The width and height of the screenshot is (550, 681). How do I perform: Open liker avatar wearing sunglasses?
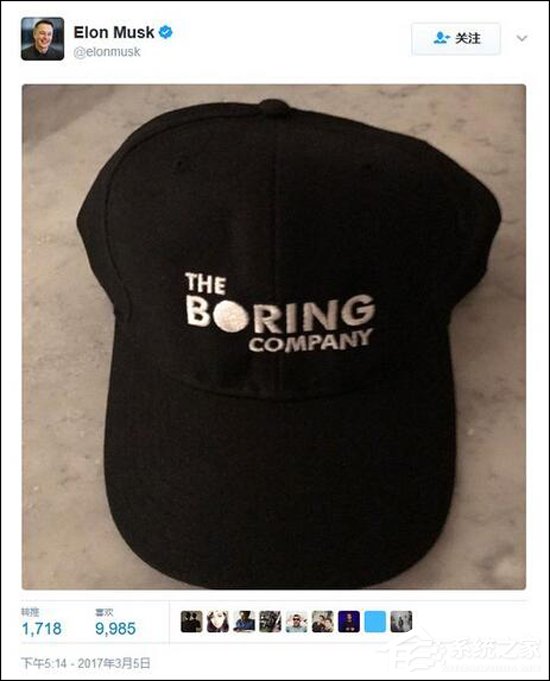[x=296, y=621]
